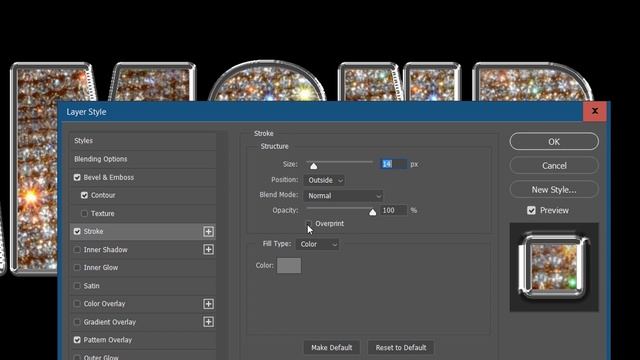Enable the Satin effect checkbox

click(77, 286)
